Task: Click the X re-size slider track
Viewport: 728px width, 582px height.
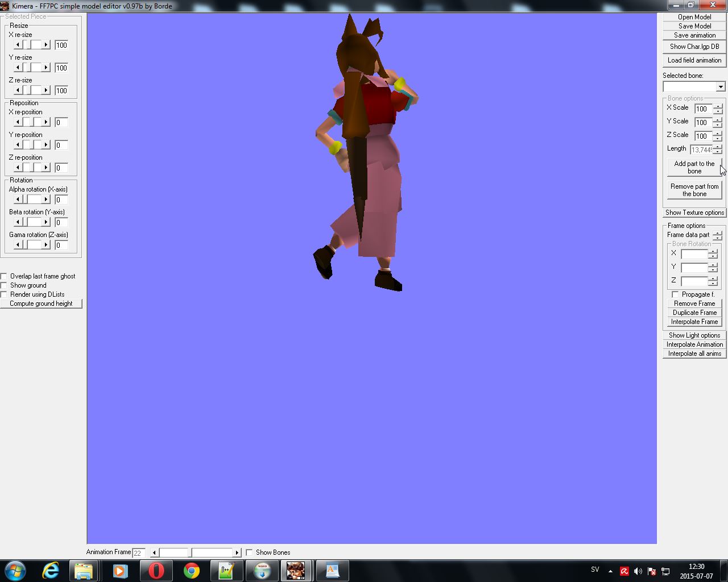Action: (32, 45)
